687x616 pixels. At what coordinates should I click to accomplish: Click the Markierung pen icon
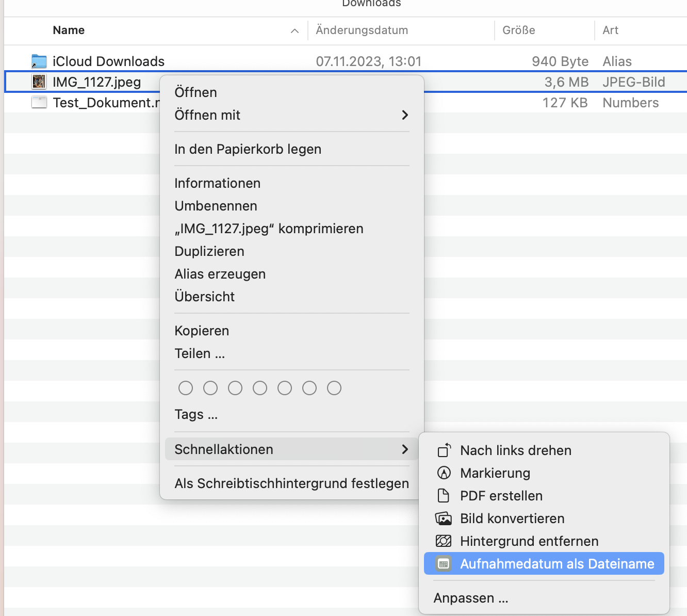coord(444,473)
